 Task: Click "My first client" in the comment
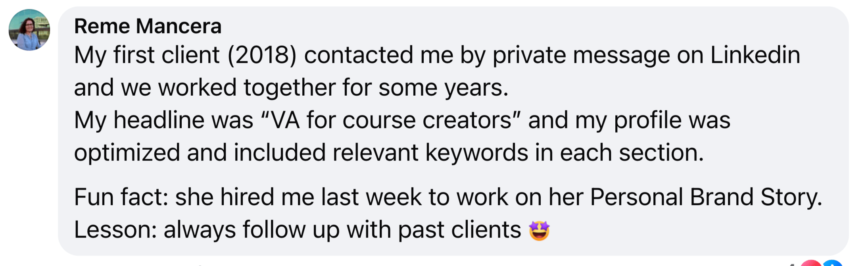point(147,55)
